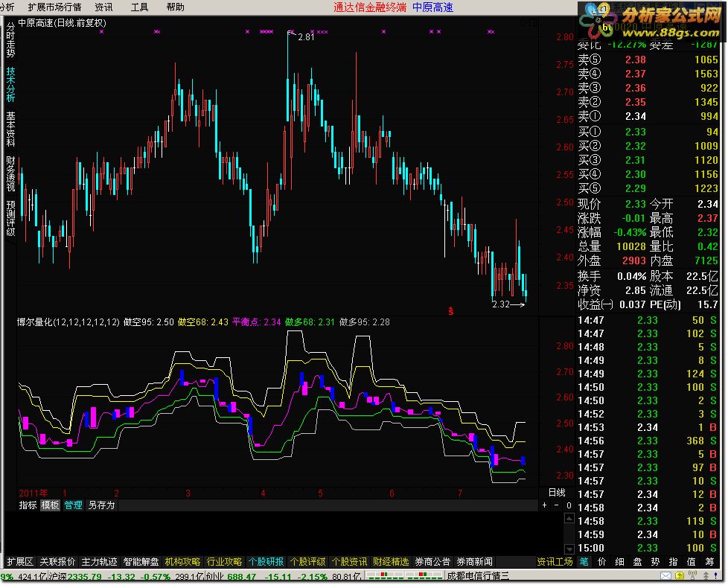Open the 券商新闻 bottom tab
728x585 pixels.
[474, 562]
